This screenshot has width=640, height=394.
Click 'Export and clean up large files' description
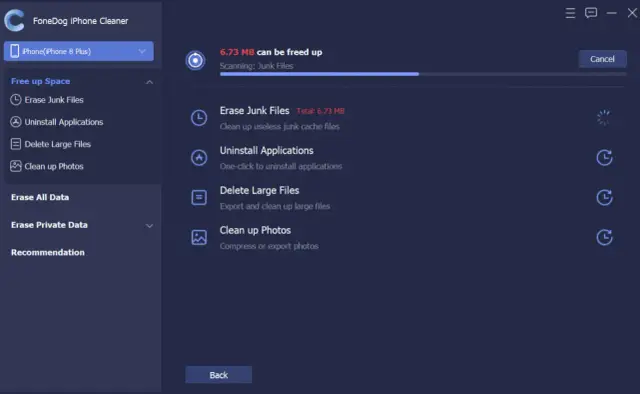275,206
